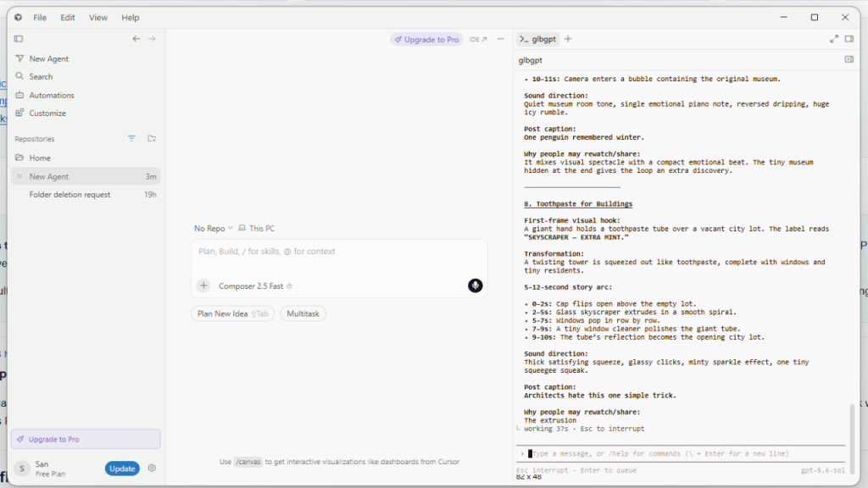This screenshot has height=488, width=868.
Task: Click the microphone voice input button
Action: pyautogui.click(x=475, y=286)
